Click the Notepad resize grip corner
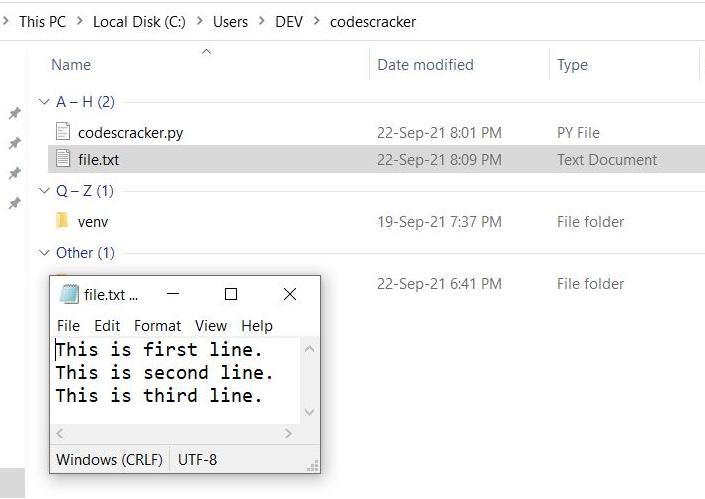 point(313,465)
